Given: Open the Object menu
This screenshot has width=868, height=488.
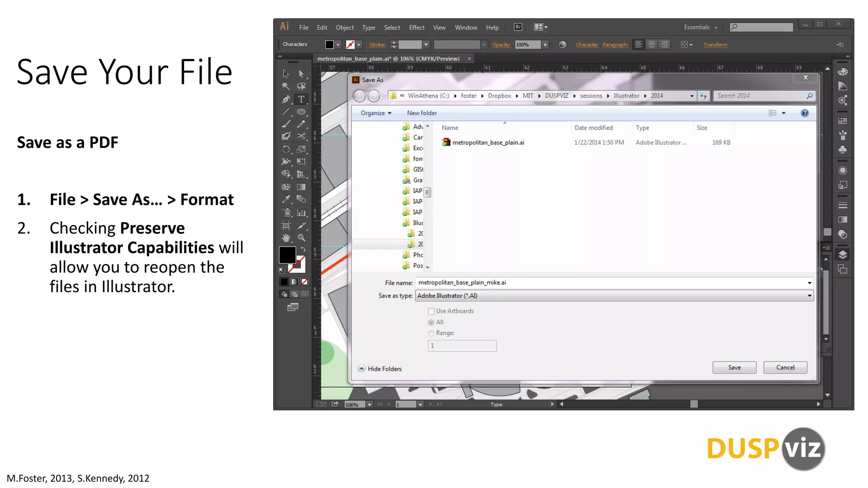Looking at the screenshot, I should click(345, 28).
